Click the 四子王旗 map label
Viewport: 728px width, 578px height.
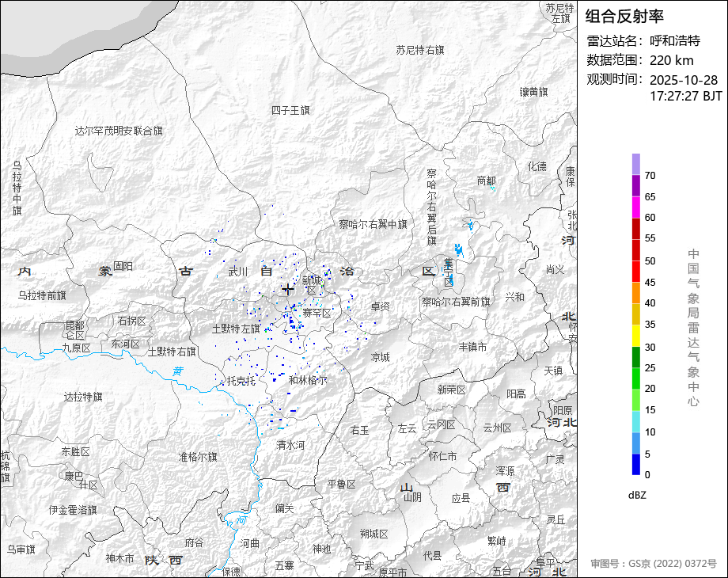[290, 111]
